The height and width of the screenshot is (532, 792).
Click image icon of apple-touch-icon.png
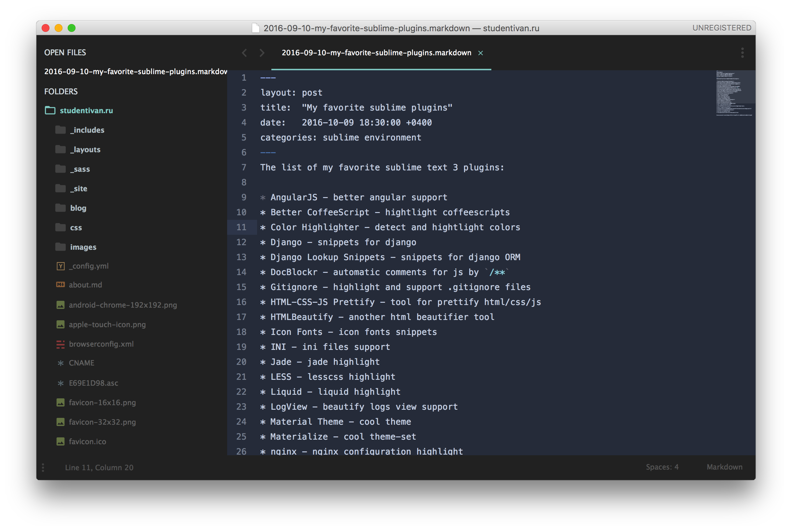click(61, 325)
